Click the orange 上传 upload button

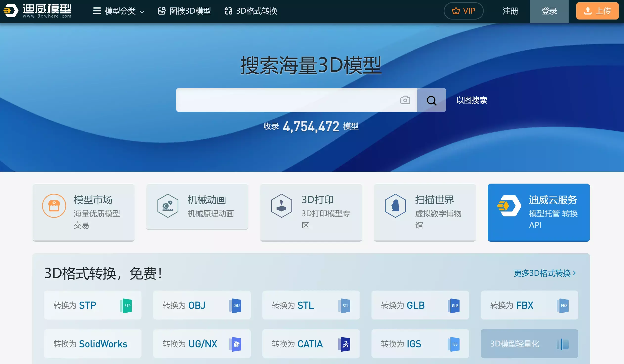[597, 11]
